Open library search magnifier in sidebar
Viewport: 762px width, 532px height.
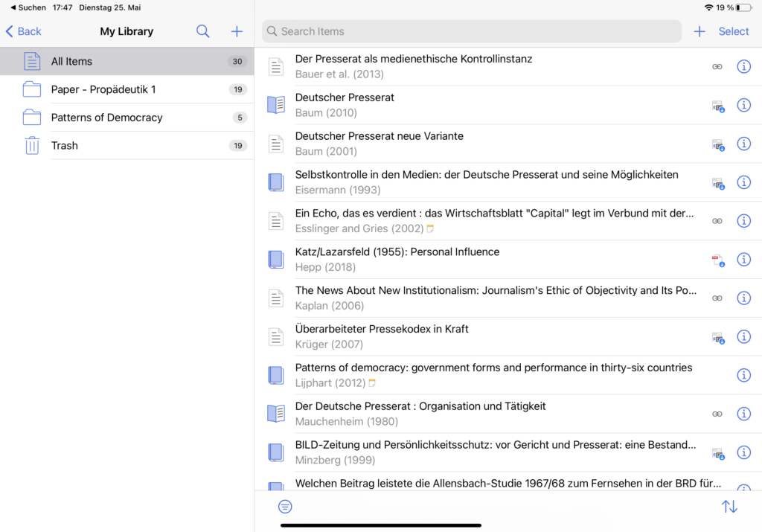click(202, 31)
